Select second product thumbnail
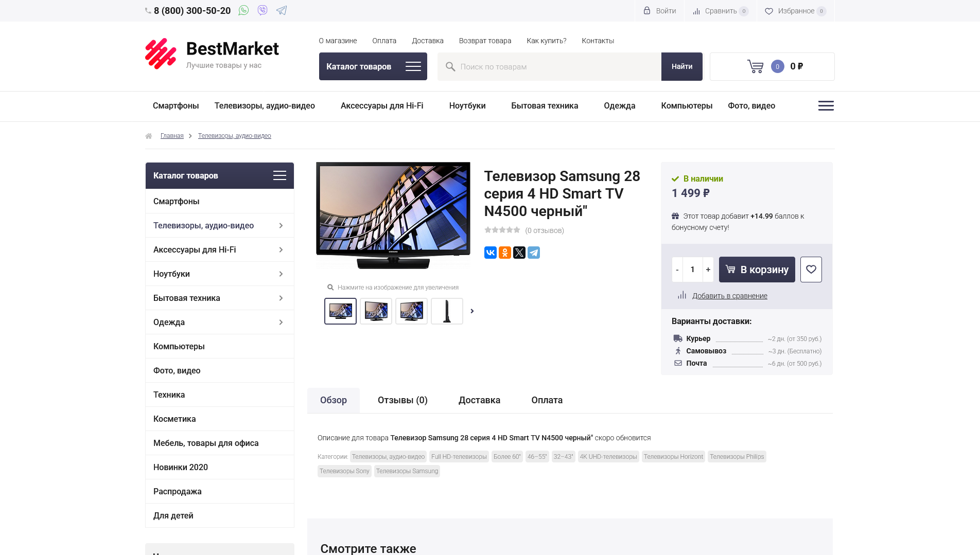This screenshot has height=555, width=980. (376, 311)
